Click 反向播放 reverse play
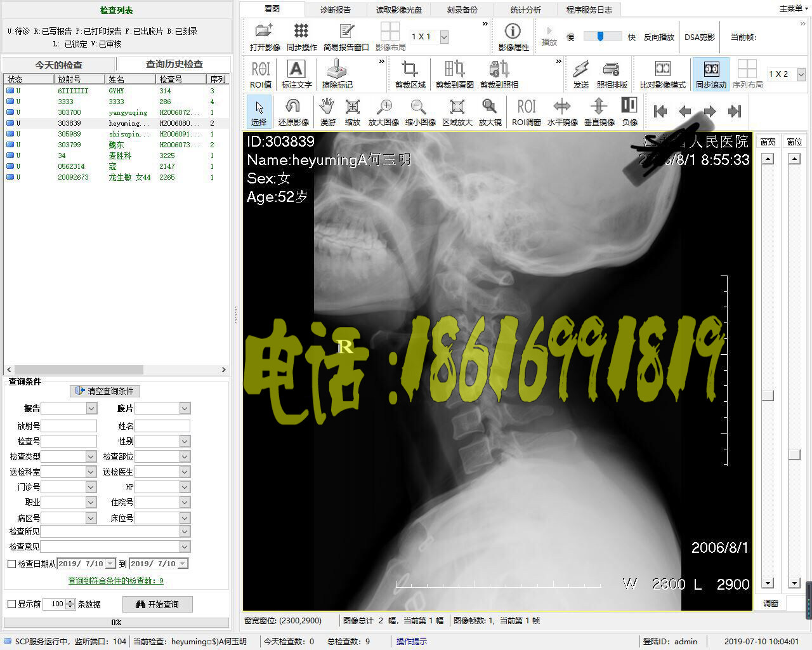This screenshot has height=650, width=812. pyautogui.click(x=658, y=37)
